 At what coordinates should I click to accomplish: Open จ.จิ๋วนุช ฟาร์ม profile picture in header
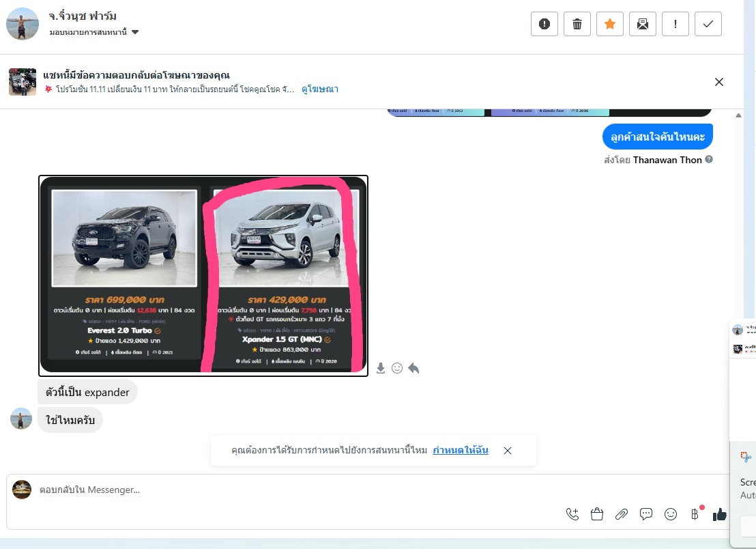click(x=23, y=24)
